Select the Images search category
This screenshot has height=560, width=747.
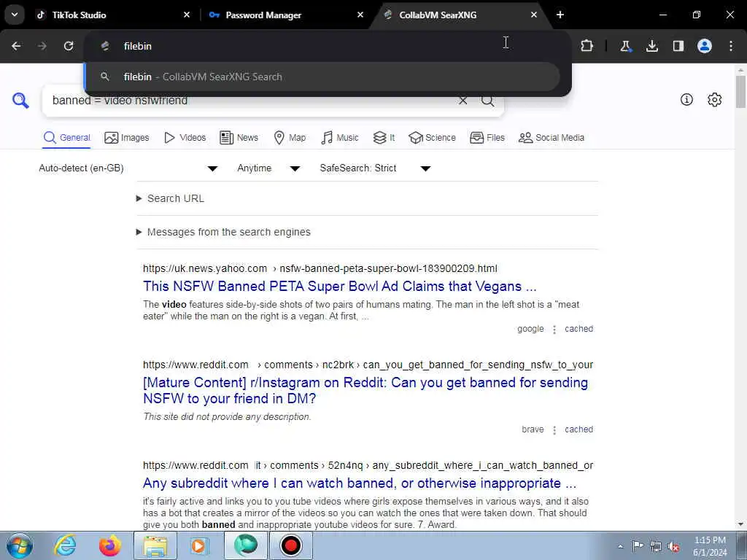pyautogui.click(x=127, y=138)
